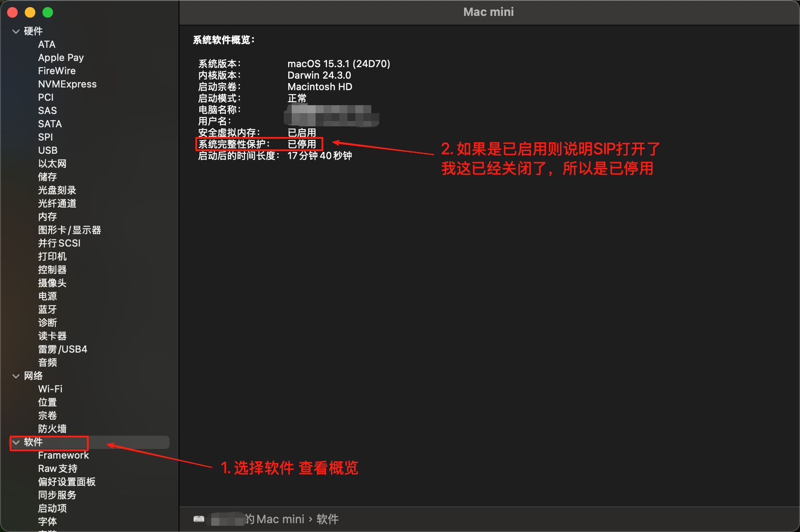View 储存 hardware details

[47, 177]
